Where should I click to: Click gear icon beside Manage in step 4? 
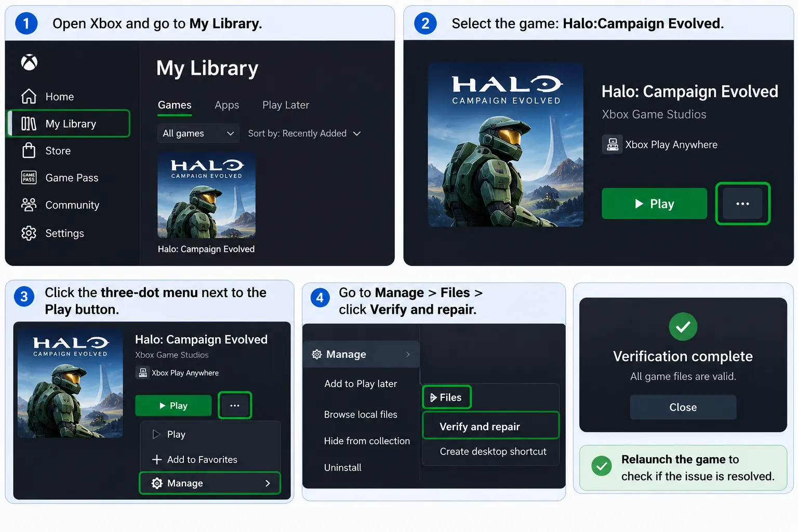click(316, 354)
